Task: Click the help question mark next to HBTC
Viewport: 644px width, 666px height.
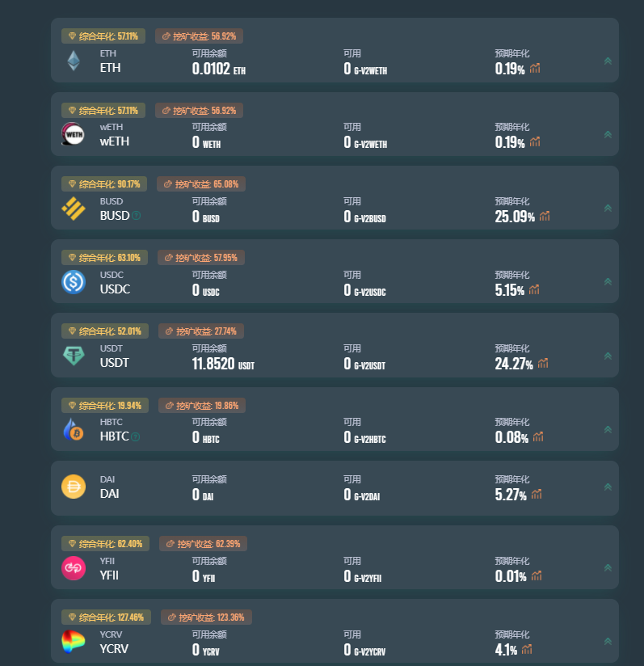Action: (x=136, y=436)
